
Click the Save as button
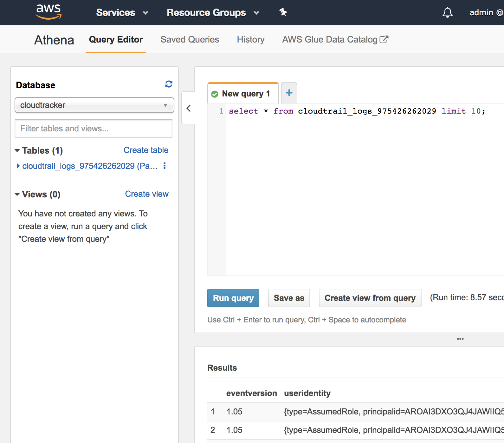click(289, 298)
